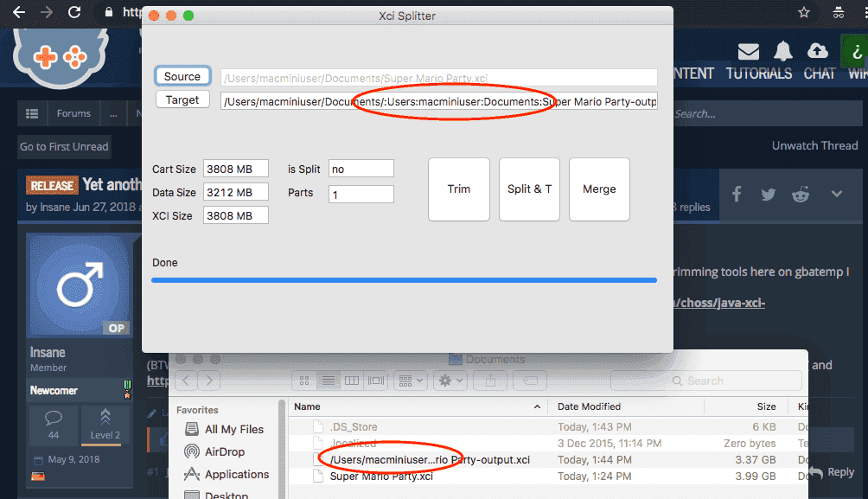The height and width of the screenshot is (499, 868).
Task: Share thread on Reddit
Action: 801,195
